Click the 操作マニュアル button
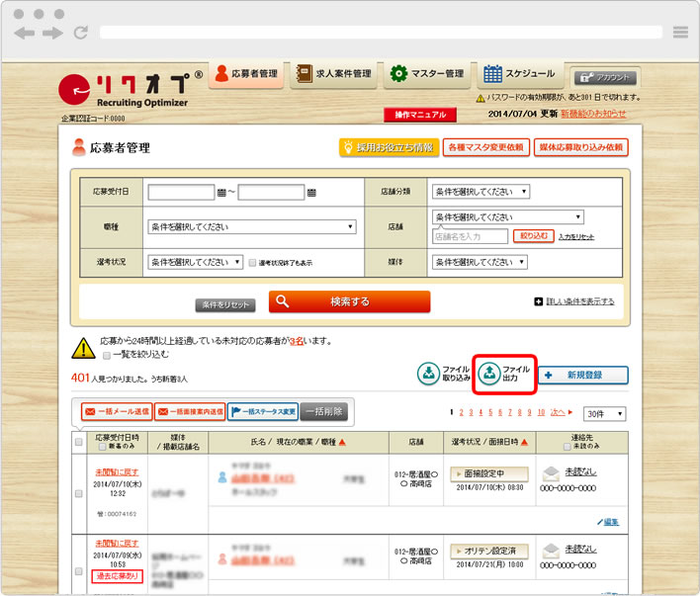Image resolution: width=700 pixels, height=596 pixels. click(x=420, y=115)
